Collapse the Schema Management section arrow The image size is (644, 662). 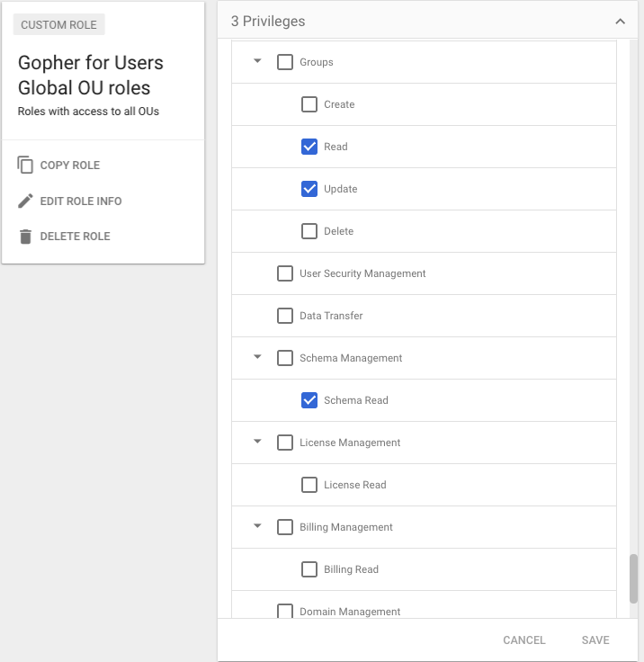(x=257, y=358)
